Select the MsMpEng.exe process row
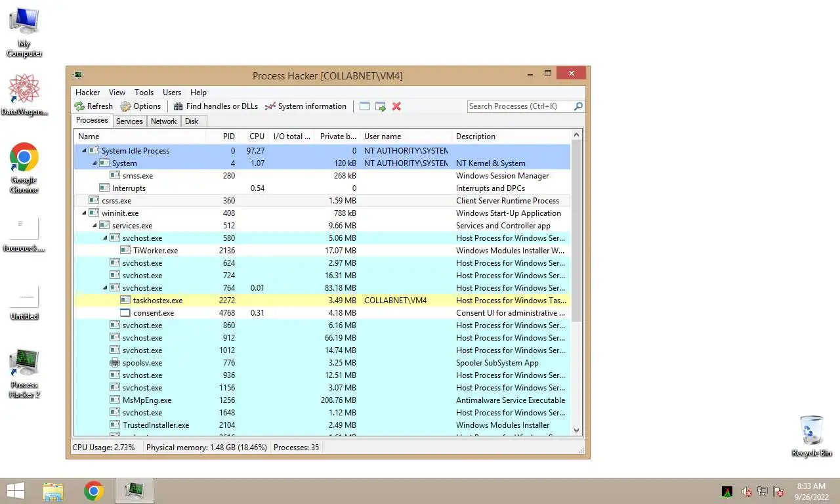This screenshot has height=504, width=840. click(x=322, y=400)
